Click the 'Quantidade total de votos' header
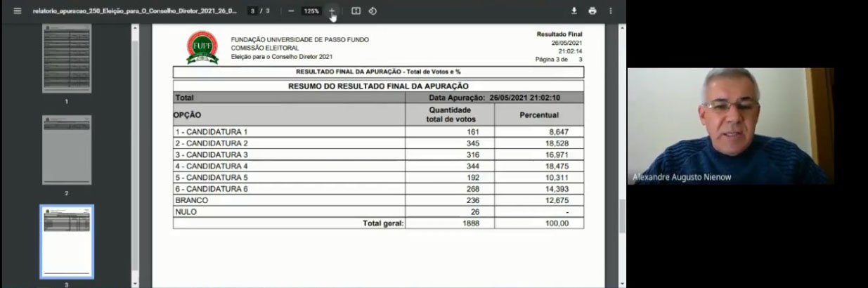 click(x=451, y=114)
